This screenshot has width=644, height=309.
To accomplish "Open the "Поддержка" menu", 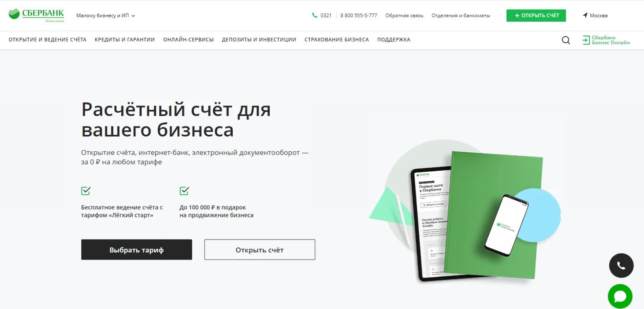I will (394, 40).
